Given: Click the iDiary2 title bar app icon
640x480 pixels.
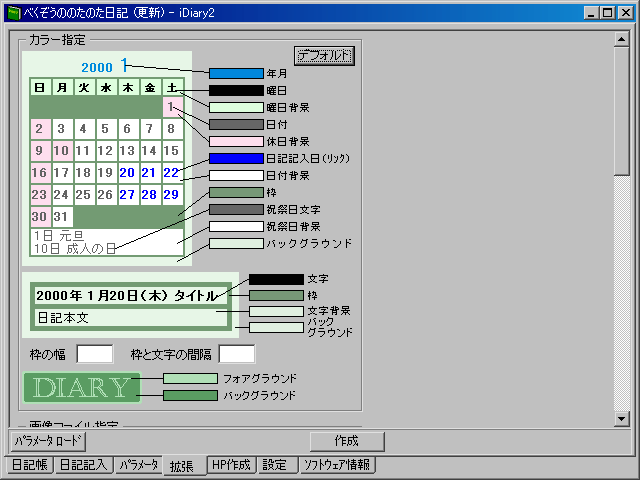Looking at the screenshot, I should (12, 12).
